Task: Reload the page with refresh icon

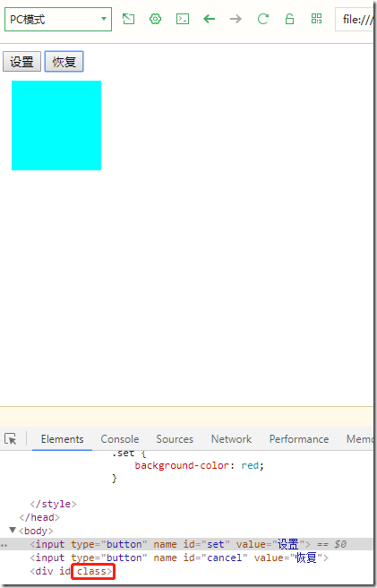Action: coord(262,19)
